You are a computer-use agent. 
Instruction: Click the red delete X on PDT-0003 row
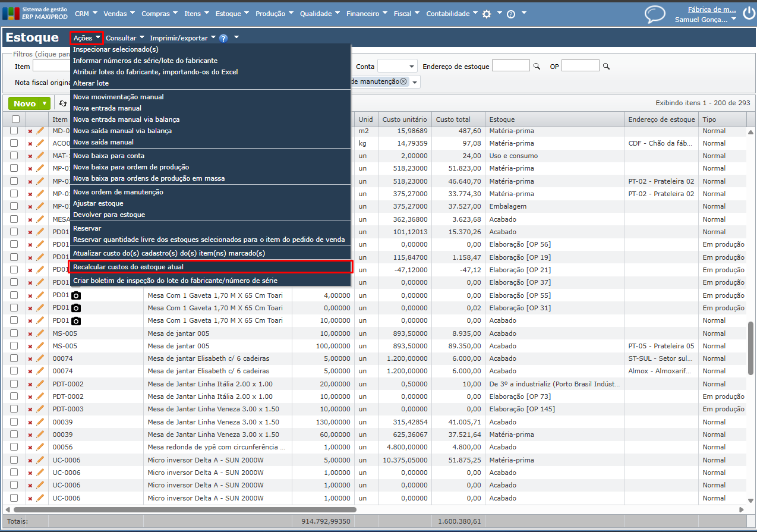click(30, 410)
